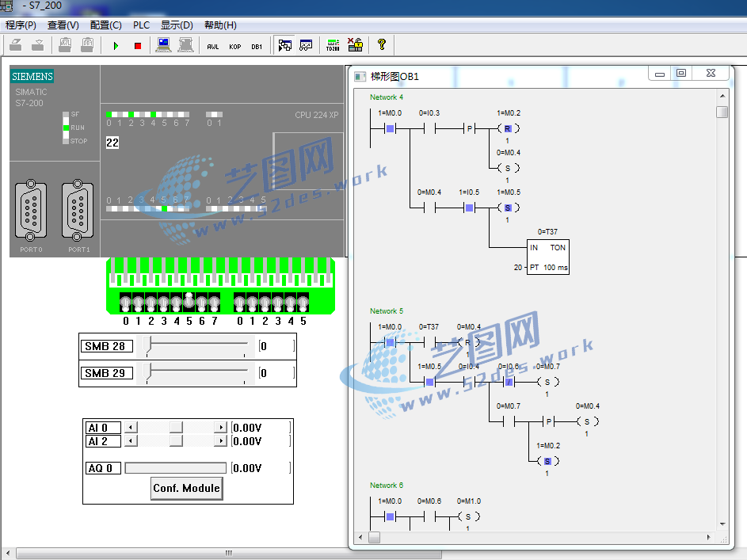Click the AI 2 label button
The width and height of the screenshot is (747, 560).
(103, 441)
